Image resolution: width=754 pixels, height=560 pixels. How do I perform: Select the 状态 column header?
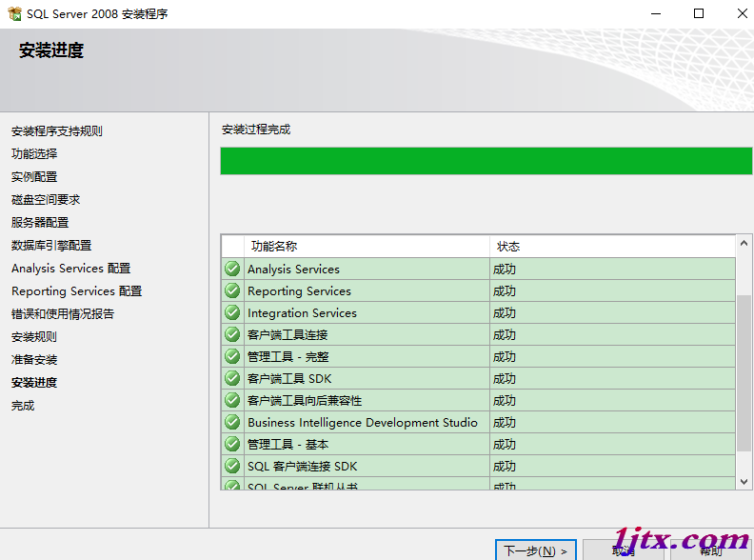pyautogui.click(x=613, y=247)
